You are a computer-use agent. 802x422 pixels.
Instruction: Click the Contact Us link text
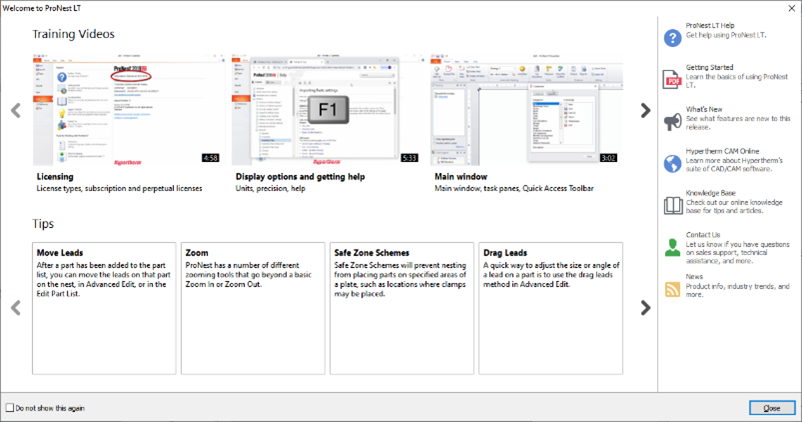[x=703, y=235]
